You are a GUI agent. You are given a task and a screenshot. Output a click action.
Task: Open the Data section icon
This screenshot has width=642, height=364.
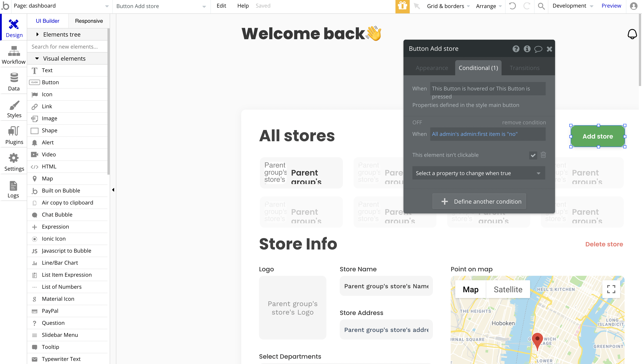(14, 82)
